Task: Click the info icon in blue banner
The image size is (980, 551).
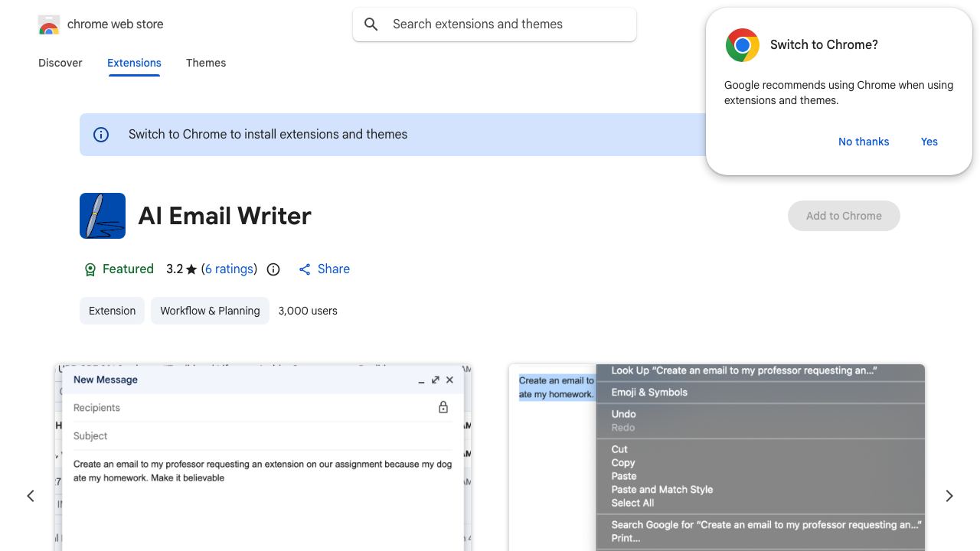Action: (x=101, y=135)
